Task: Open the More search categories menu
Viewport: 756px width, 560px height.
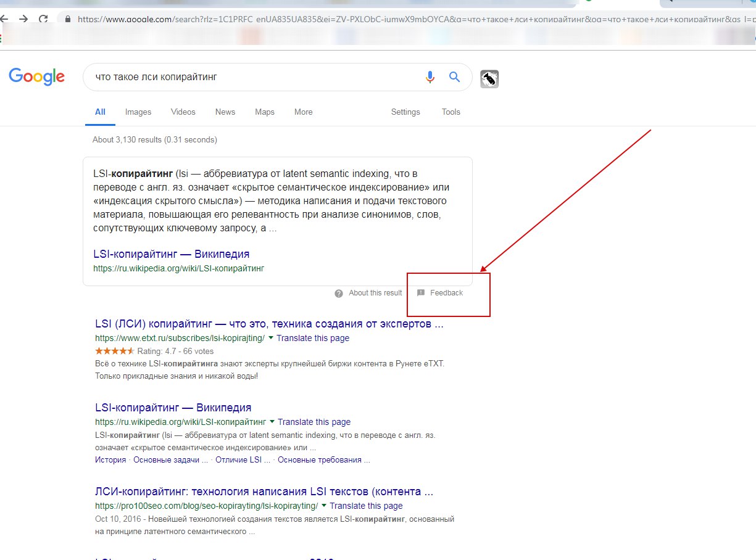Action: point(304,112)
